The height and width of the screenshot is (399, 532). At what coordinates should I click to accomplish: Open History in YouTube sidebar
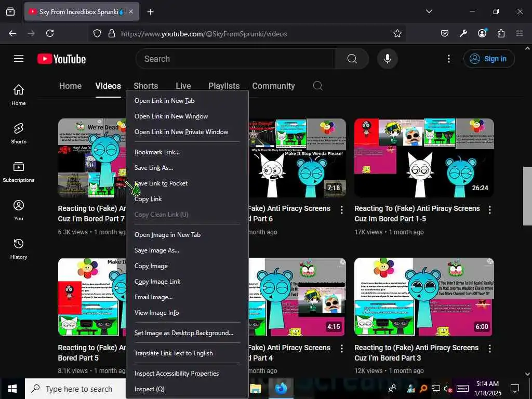[19, 249]
